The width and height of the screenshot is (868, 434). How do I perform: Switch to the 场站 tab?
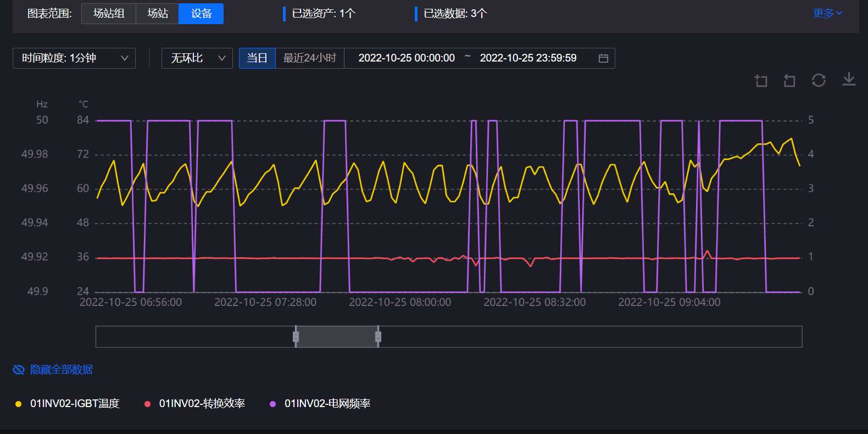coord(158,14)
